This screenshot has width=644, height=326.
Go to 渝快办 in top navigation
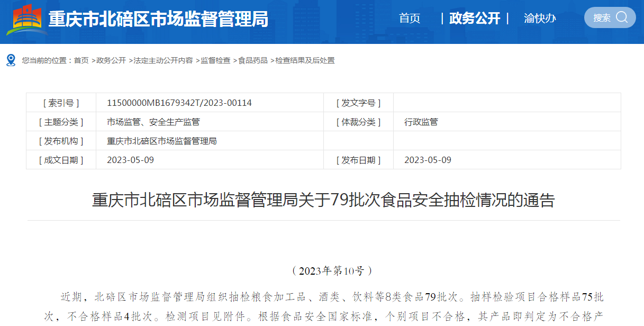coord(540,19)
